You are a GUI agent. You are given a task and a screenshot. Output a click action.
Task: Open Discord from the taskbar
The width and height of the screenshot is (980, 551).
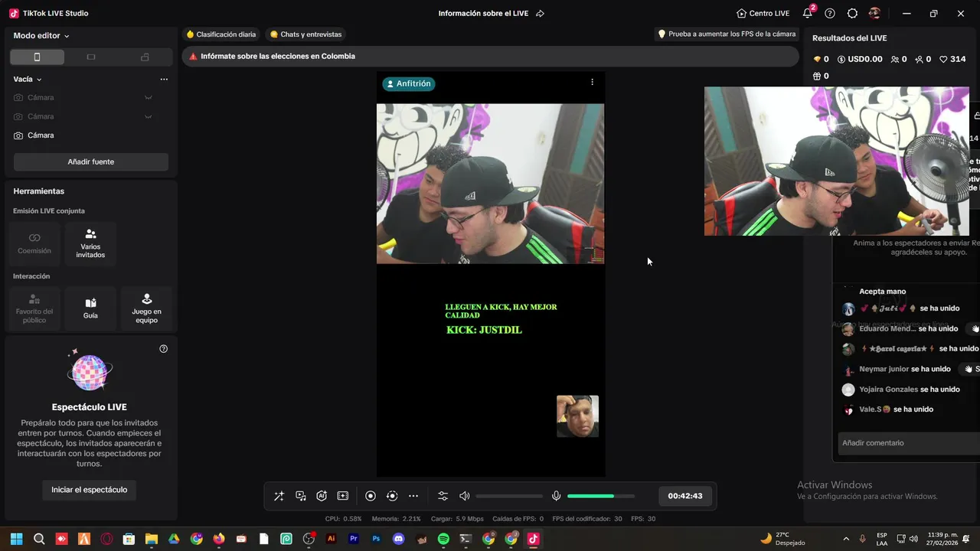click(398, 539)
